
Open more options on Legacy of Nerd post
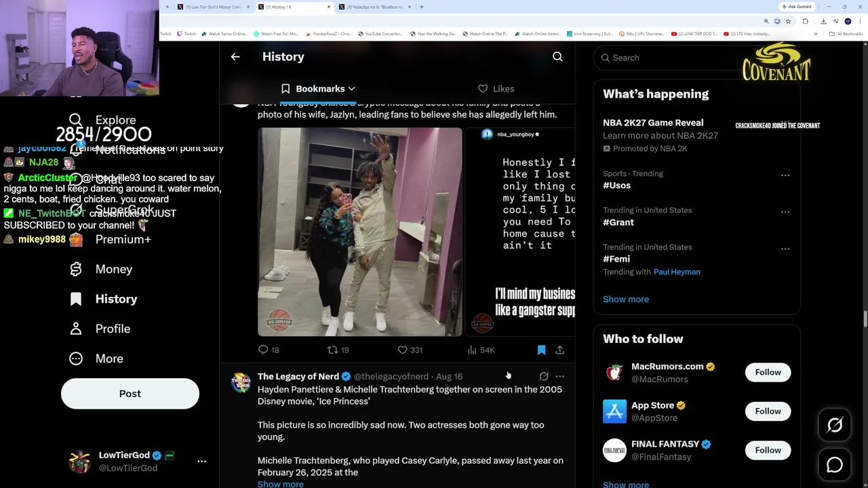pyautogui.click(x=559, y=376)
